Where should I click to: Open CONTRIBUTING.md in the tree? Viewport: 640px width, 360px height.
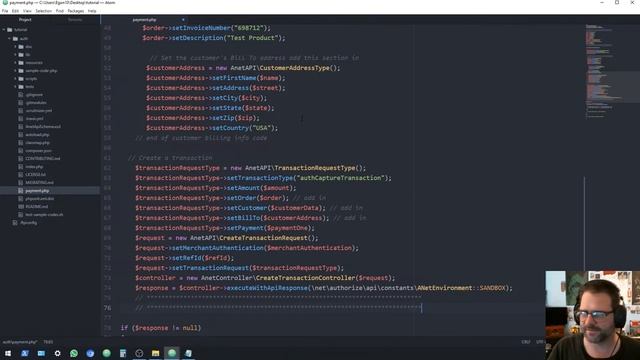(42, 159)
